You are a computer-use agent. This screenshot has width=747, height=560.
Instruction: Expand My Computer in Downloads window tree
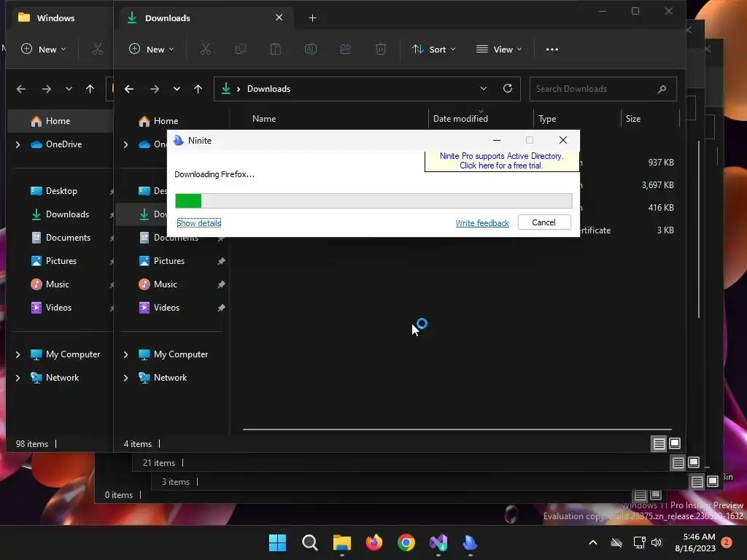coord(125,354)
